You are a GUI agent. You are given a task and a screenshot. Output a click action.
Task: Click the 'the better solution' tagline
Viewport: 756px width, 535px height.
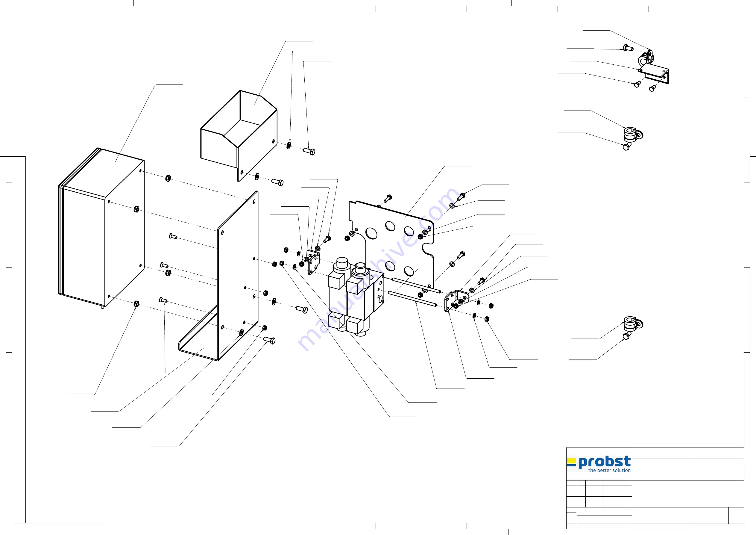609,470
